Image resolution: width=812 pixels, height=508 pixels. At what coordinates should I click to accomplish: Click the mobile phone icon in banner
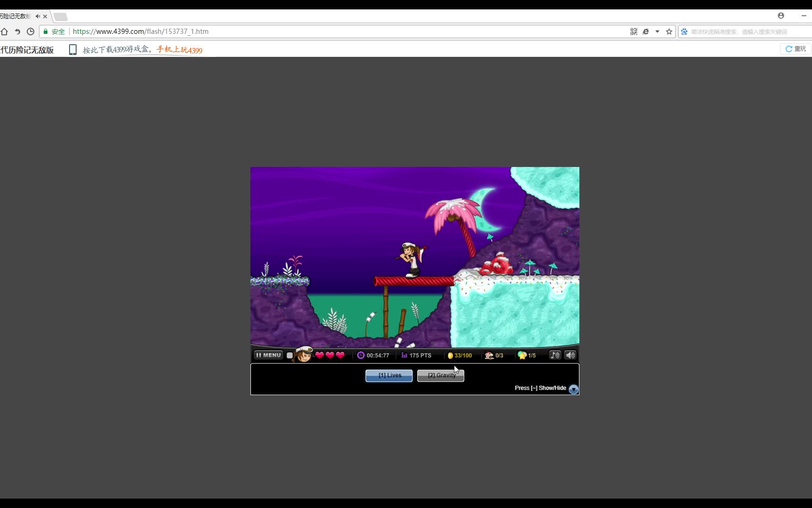coord(73,49)
